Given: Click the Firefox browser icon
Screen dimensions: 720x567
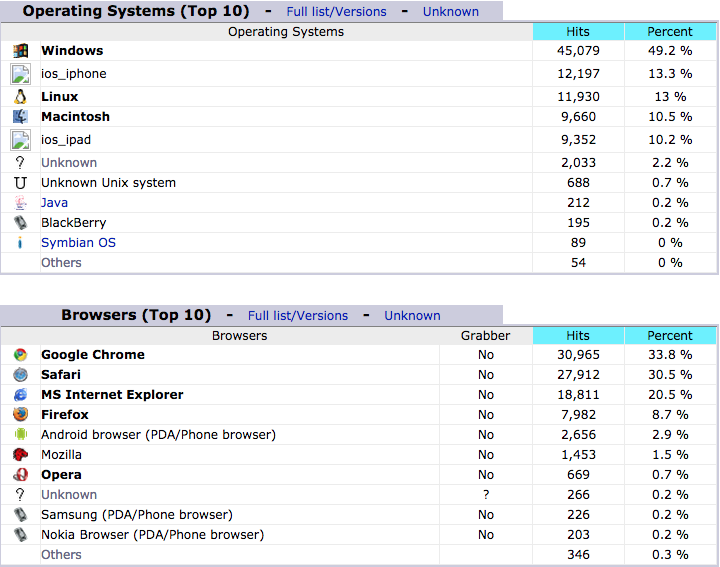Looking at the screenshot, I should coord(20,415).
